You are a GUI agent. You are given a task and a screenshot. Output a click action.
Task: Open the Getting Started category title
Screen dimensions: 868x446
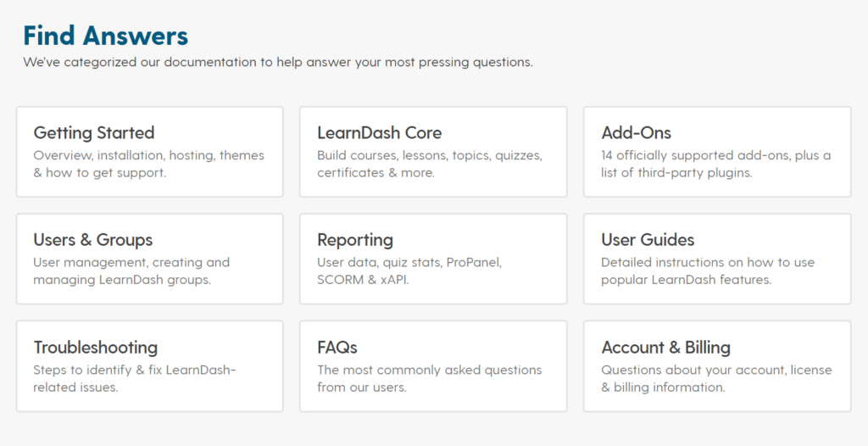pos(94,133)
